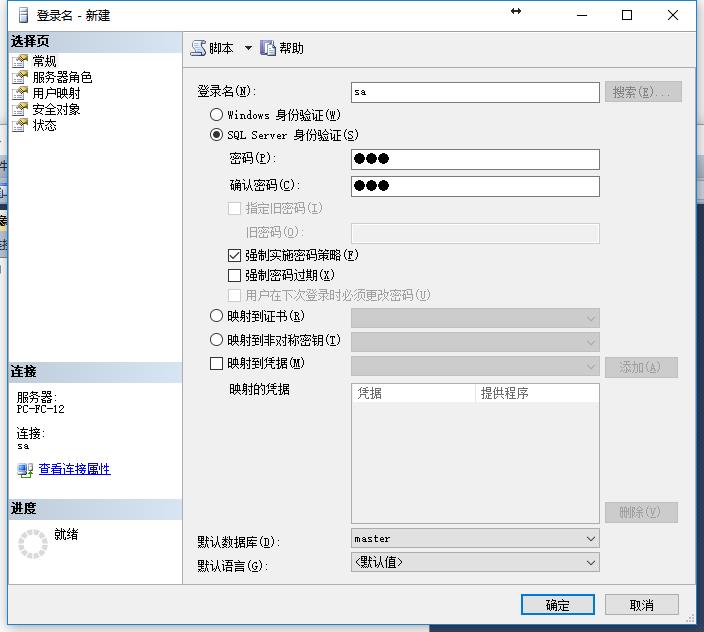This screenshot has width=704, height=632.
Task: Expand the 脚本 dropdown arrow
Action: (x=248, y=48)
